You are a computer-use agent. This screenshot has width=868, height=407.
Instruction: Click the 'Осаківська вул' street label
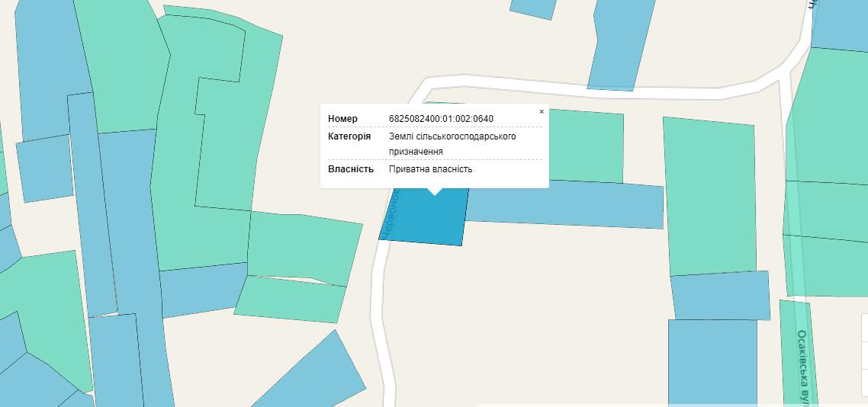[x=804, y=366]
